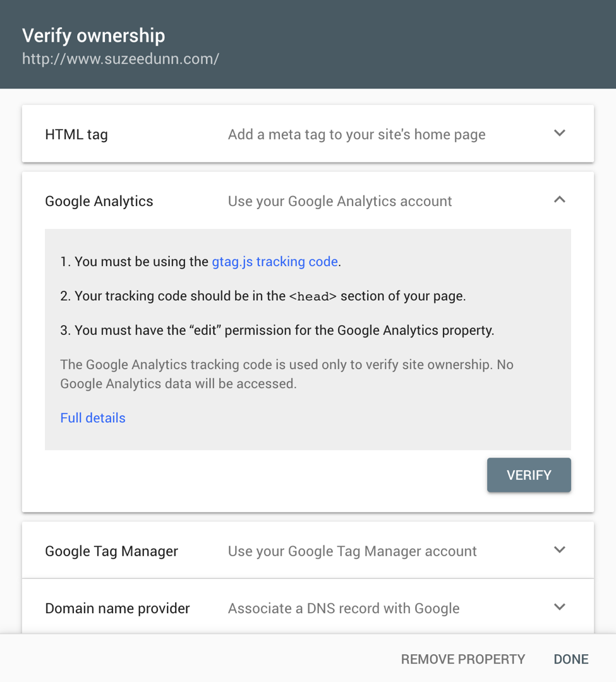Select the Google Tag Manager method title

[x=112, y=551]
